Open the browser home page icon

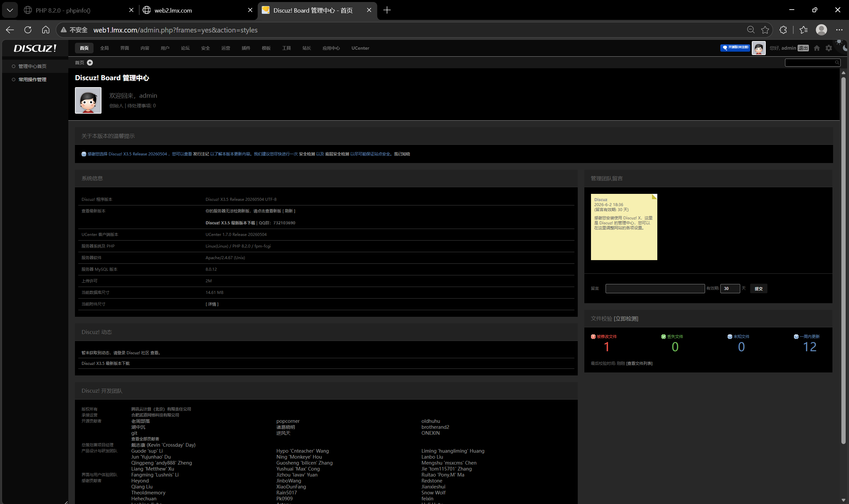pyautogui.click(x=45, y=30)
